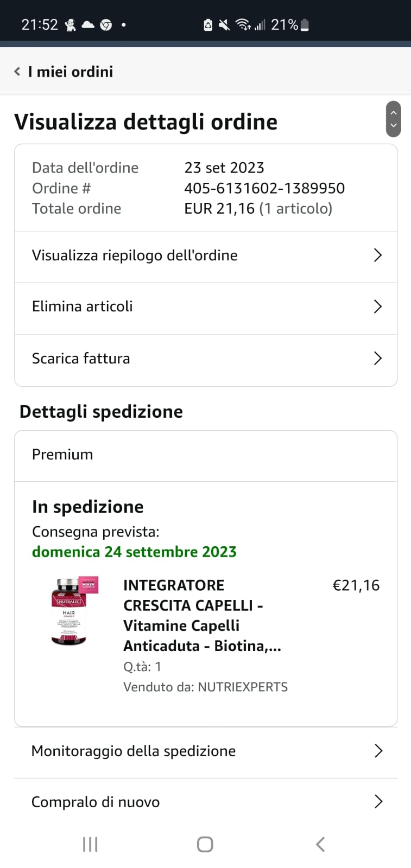The height and width of the screenshot is (868, 411).
Task: Tap the muted sound status icon
Action: coord(224,24)
